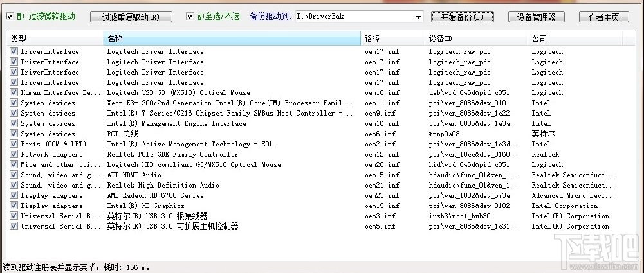Click the *pnp0a08 device ID
Image resolution: width=644 pixels, height=273 pixels.
445,134
